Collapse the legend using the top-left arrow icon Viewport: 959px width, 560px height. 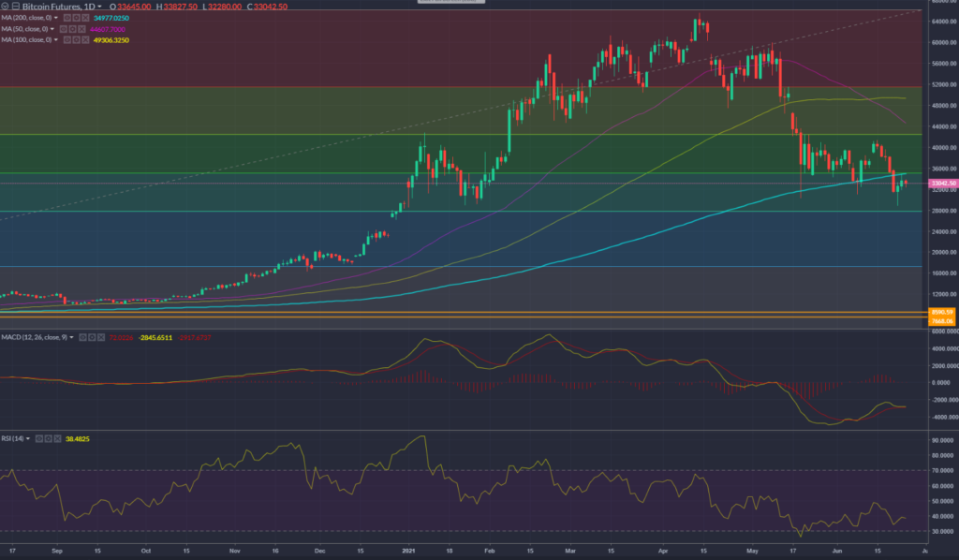(x=5, y=7)
